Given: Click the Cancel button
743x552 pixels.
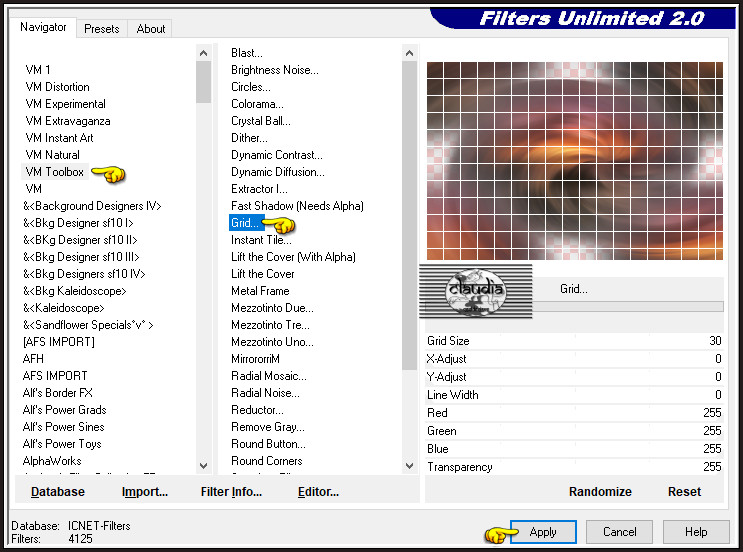Looking at the screenshot, I should [x=619, y=532].
